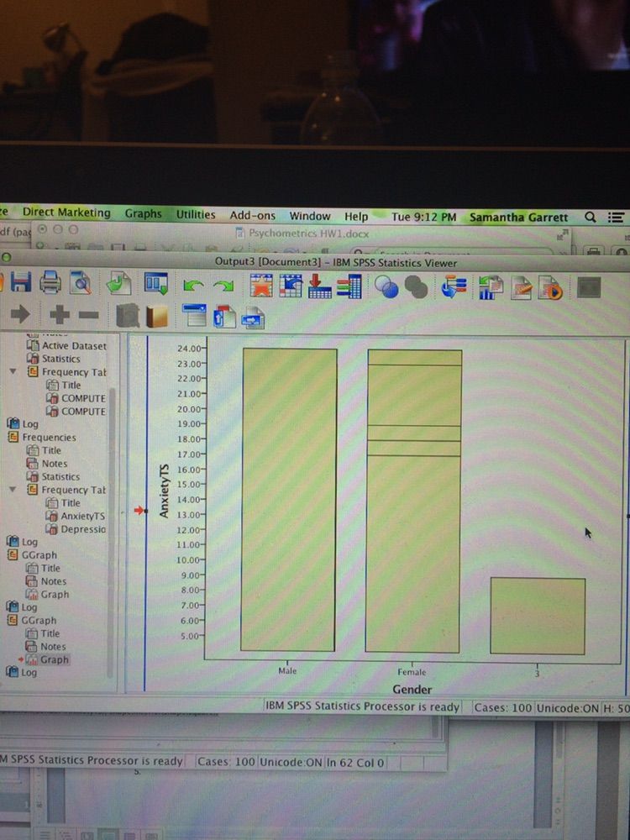Click the gray overlapping circles icon
Screen dimensions: 630x840
click(416, 287)
